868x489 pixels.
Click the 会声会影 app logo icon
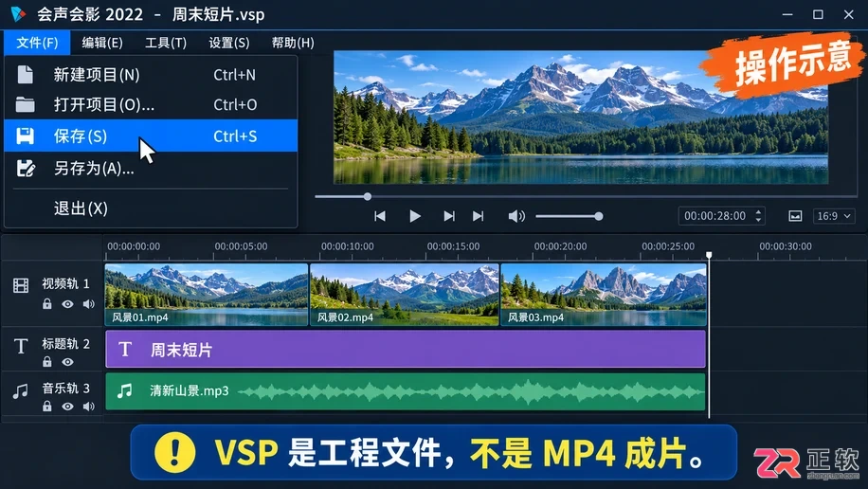click(x=18, y=14)
